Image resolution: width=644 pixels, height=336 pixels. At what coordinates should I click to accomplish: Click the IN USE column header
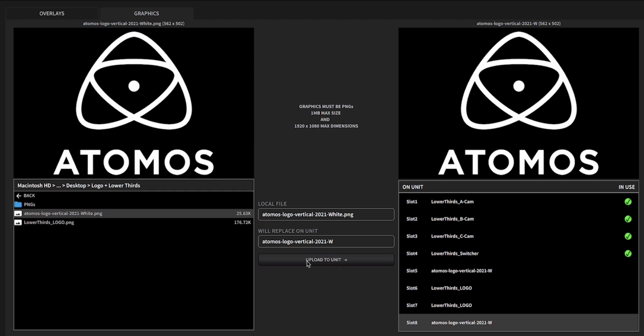pyautogui.click(x=626, y=187)
